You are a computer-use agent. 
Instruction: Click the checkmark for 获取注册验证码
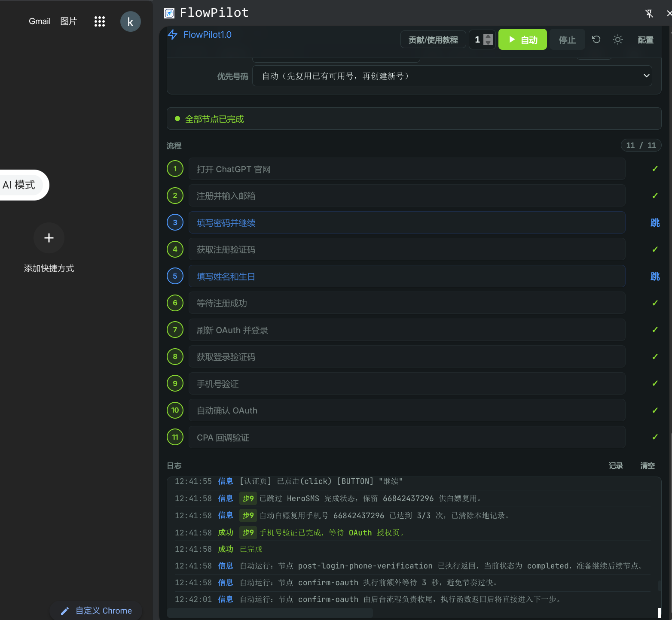[655, 249]
